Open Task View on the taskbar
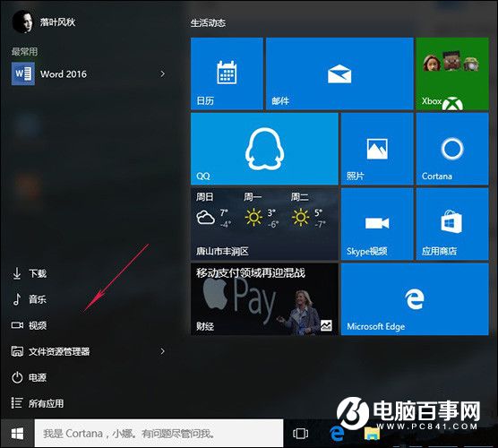Screen dimensions: 498x448 click(300, 434)
